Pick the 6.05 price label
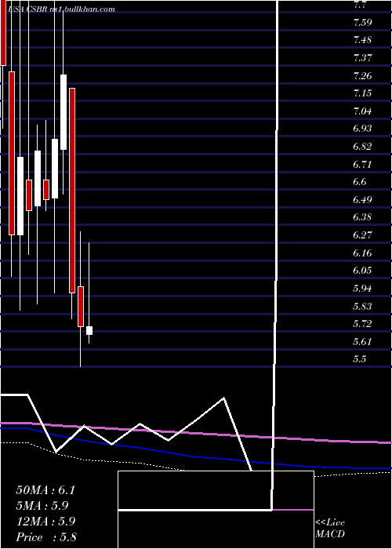392x549 pixels. tap(362, 271)
